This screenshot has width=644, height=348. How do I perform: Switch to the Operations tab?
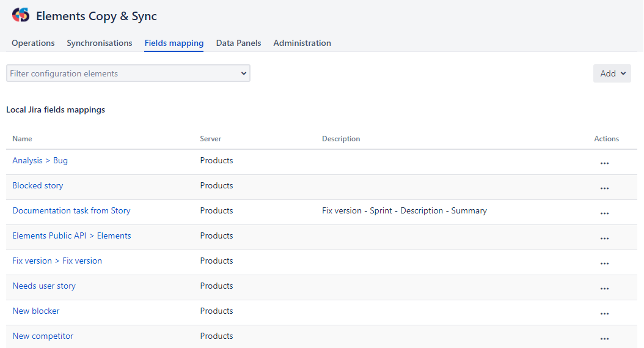pos(33,43)
